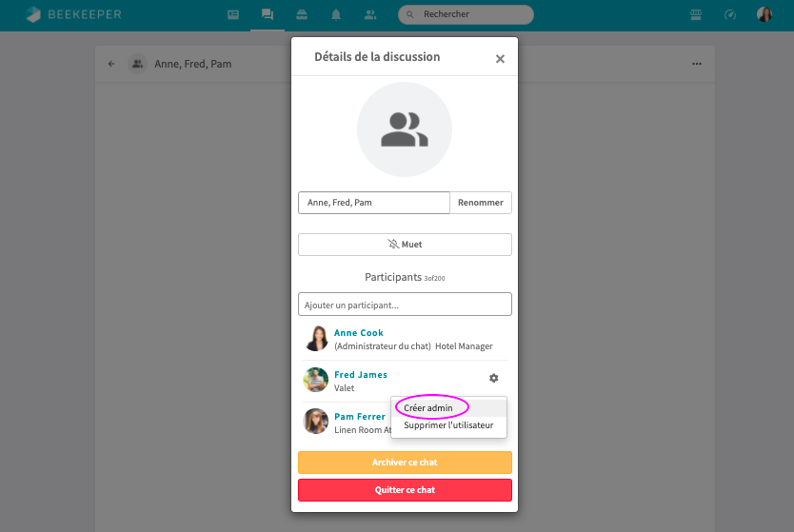The height and width of the screenshot is (532, 794).
Task: Open profile avatar menu in top bar
Action: 764,14
